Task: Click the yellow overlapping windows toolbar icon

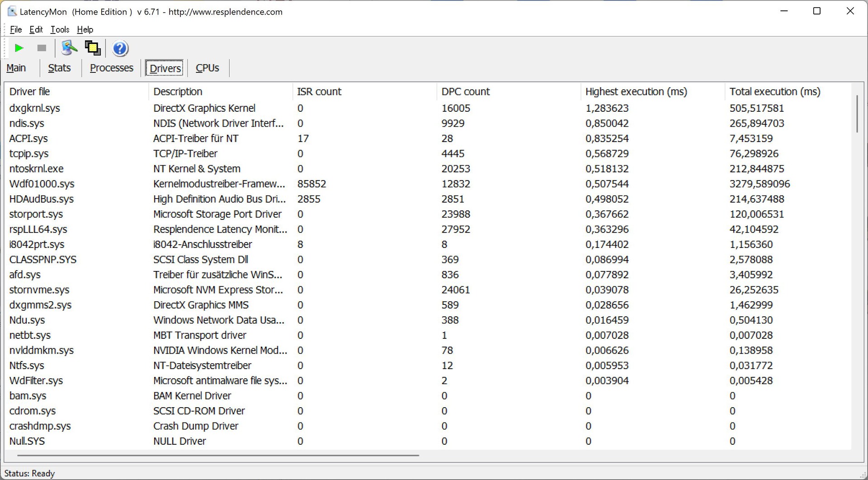Action: [x=93, y=48]
